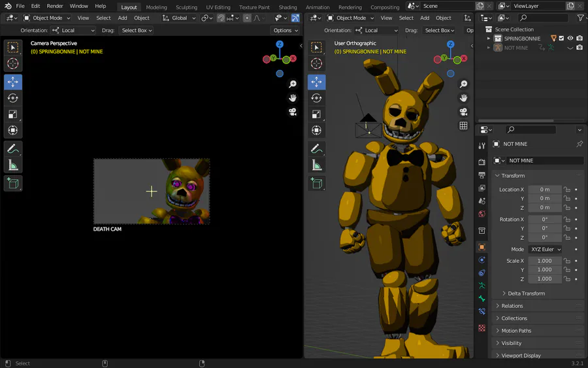This screenshot has width=588, height=368.
Task: Click the Location X value field
Action: (x=545, y=190)
